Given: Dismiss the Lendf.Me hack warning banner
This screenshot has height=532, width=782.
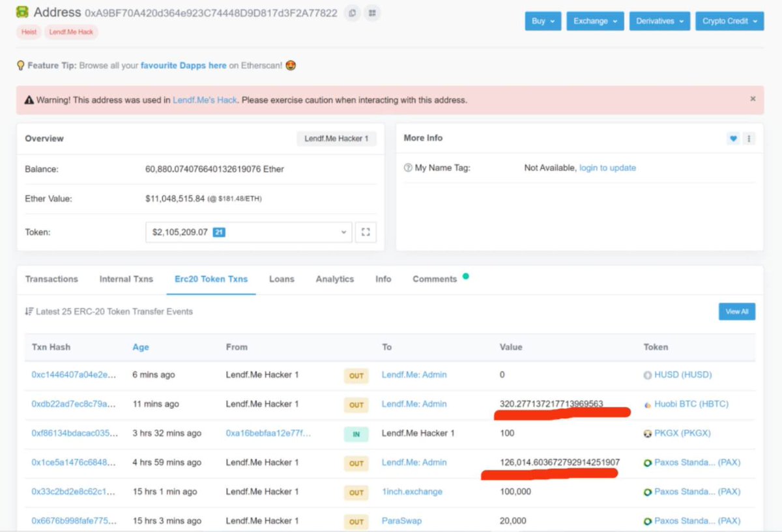Looking at the screenshot, I should 753,99.
